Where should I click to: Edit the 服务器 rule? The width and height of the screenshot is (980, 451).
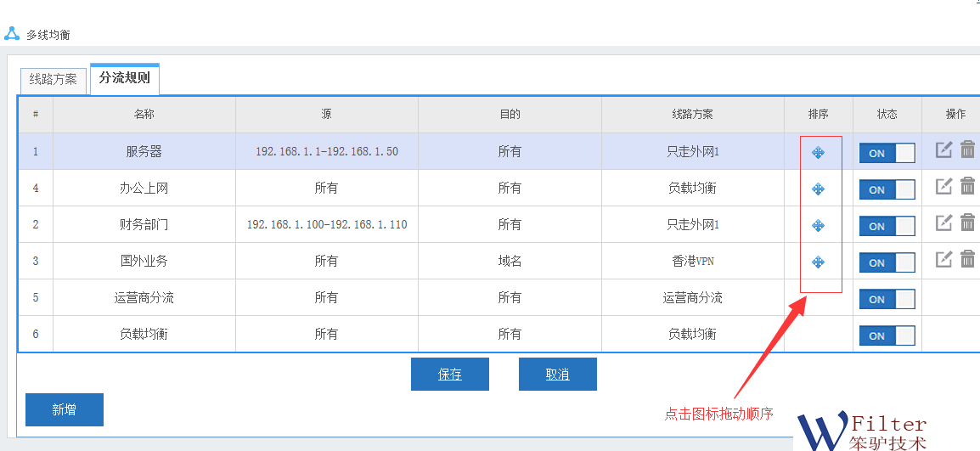(943, 150)
